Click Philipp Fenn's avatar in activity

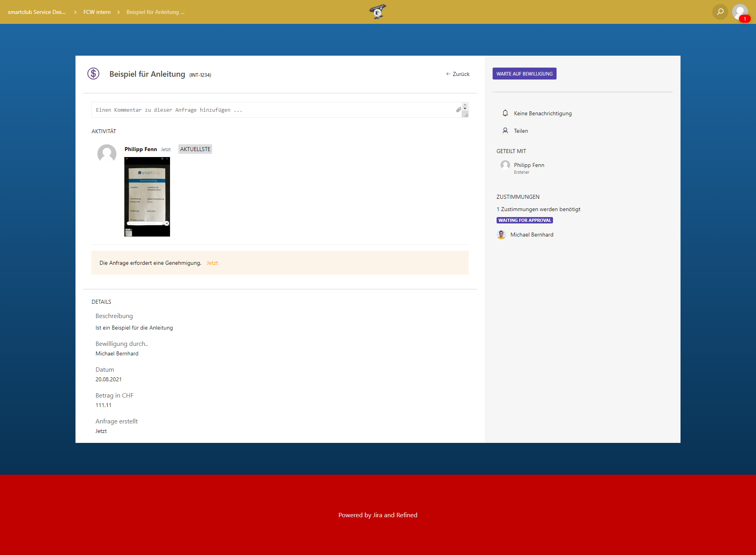point(107,154)
